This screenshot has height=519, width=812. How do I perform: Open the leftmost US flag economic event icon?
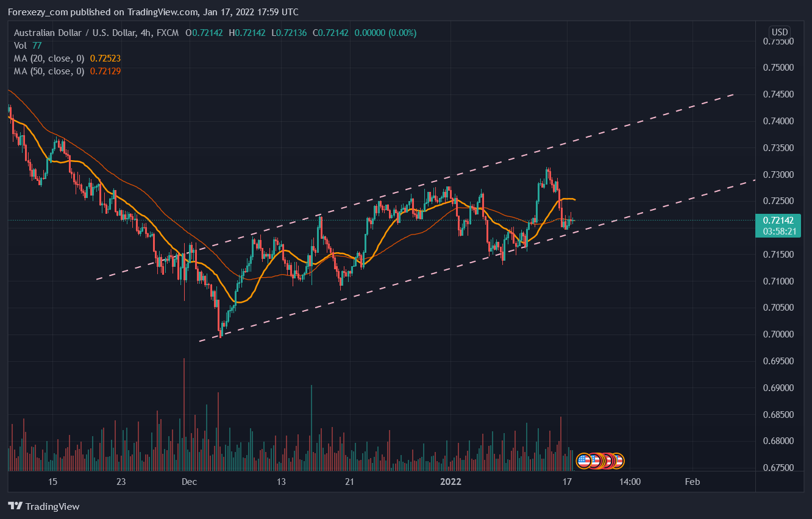[x=583, y=461]
